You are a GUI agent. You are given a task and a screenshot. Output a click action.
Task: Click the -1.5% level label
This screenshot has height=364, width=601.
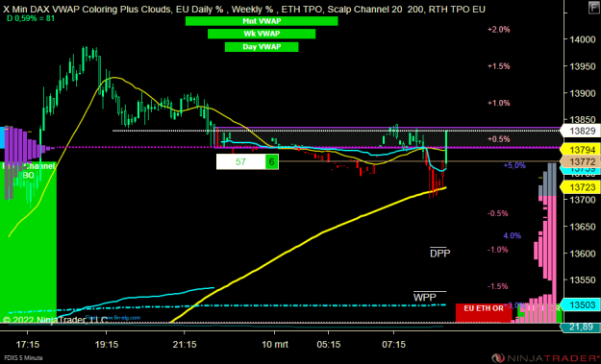click(498, 286)
